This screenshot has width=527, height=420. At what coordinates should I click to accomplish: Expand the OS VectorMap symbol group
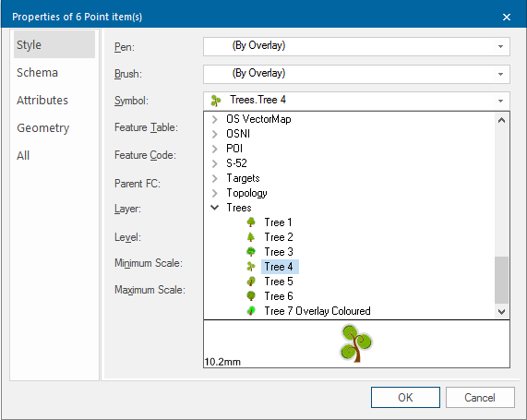[215, 119]
